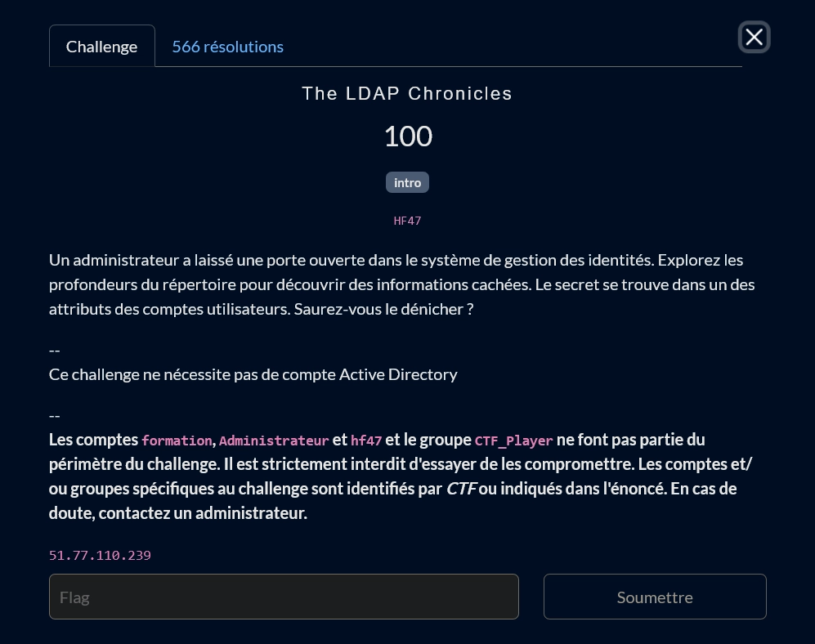The width and height of the screenshot is (815, 644).
Task: Click the formation account code label
Action: (177, 441)
